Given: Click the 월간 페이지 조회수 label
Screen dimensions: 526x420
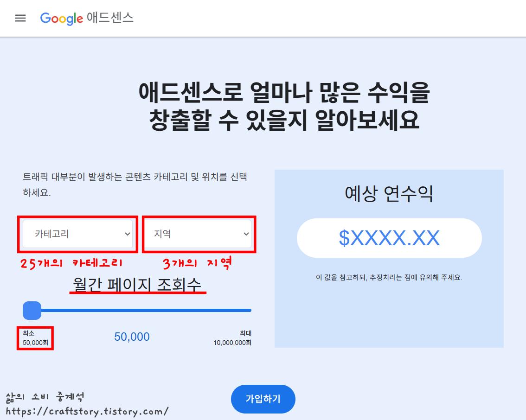Looking at the screenshot, I should click(137, 285).
